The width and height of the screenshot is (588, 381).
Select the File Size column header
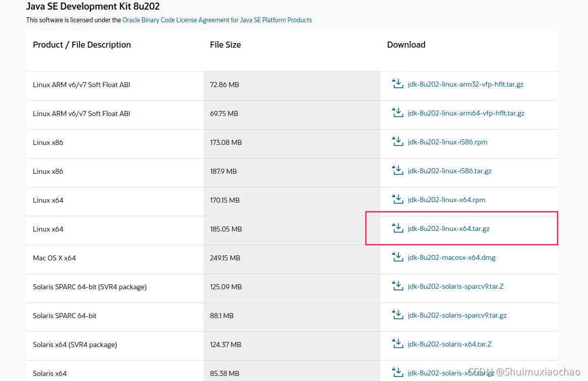225,45
